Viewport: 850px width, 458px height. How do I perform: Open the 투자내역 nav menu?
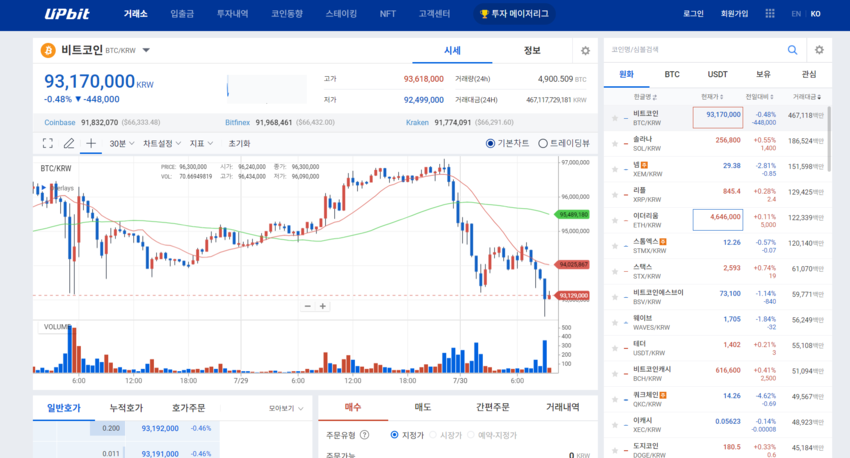tap(233, 14)
